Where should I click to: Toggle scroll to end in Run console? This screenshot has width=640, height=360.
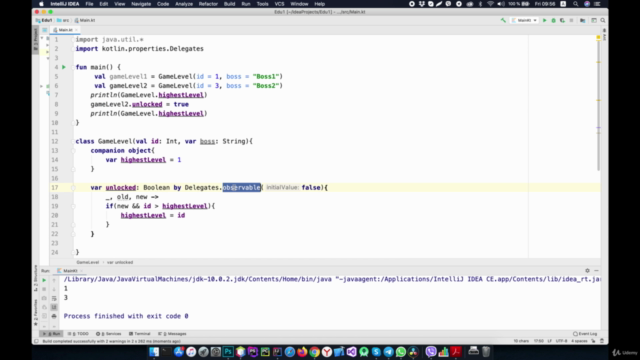(x=54, y=307)
